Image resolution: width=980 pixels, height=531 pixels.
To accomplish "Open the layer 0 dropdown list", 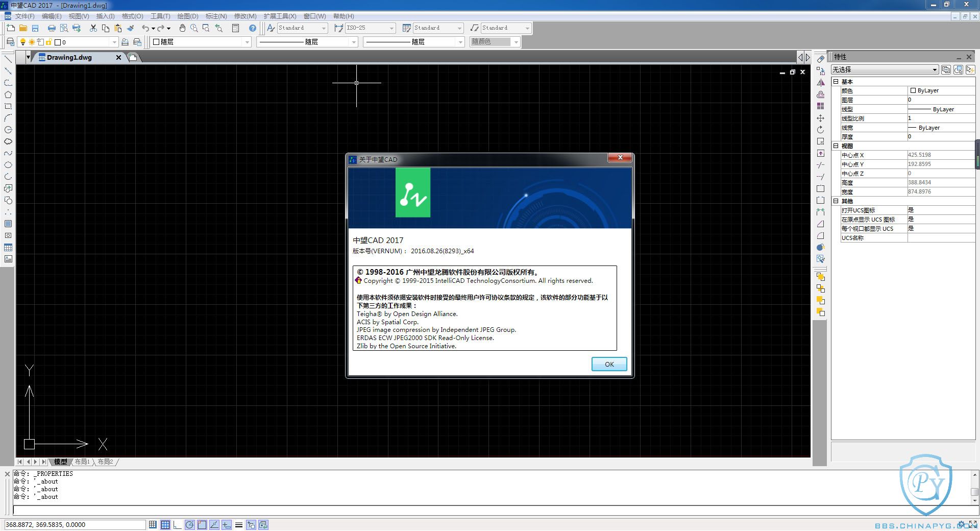I will click(x=114, y=42).
